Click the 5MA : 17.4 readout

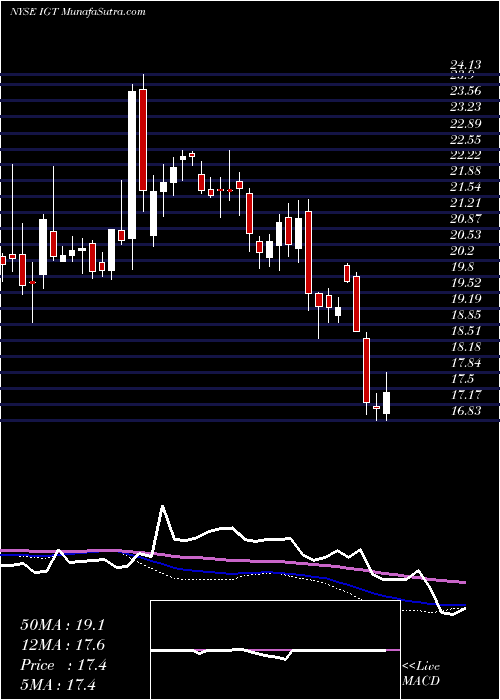(58, 685)
